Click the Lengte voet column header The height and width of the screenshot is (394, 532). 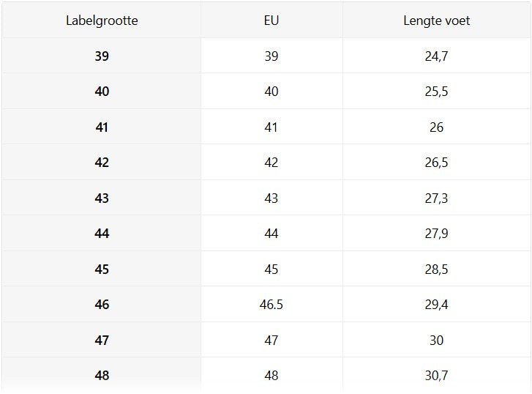436,21
